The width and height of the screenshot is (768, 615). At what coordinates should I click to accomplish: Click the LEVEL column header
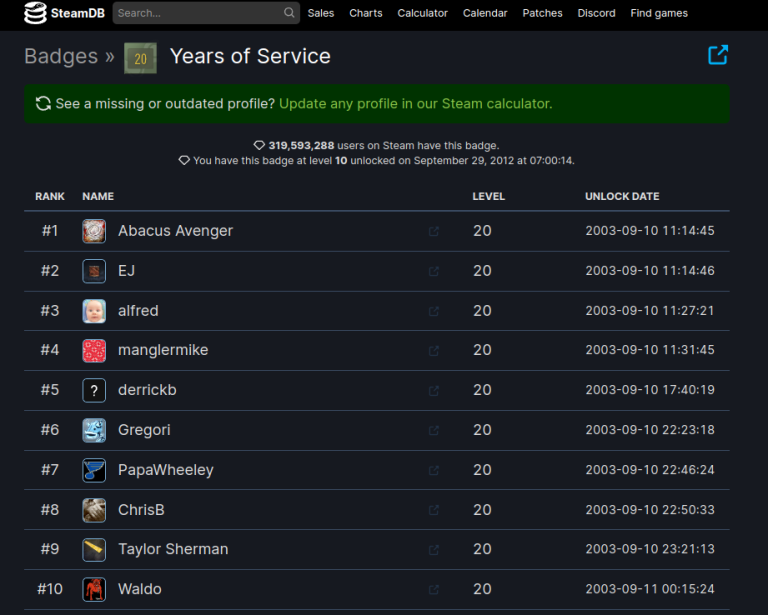click(488, 196)
